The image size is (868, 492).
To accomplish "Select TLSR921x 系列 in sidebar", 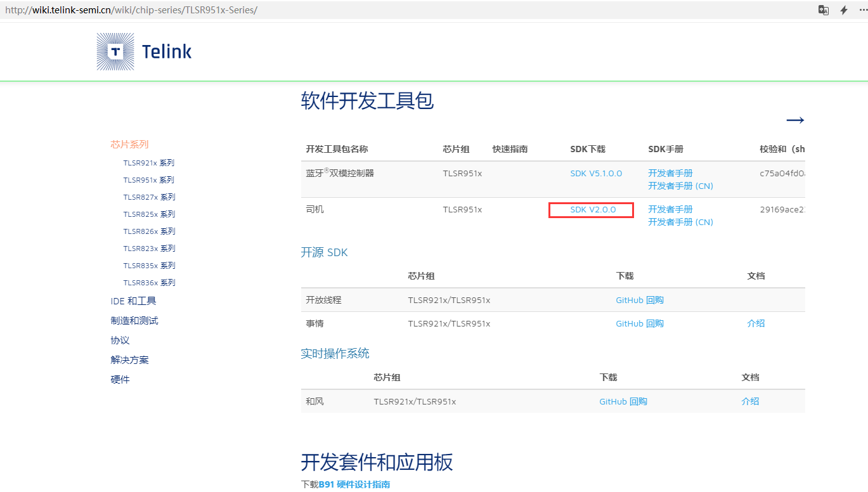I will [149, 163].
